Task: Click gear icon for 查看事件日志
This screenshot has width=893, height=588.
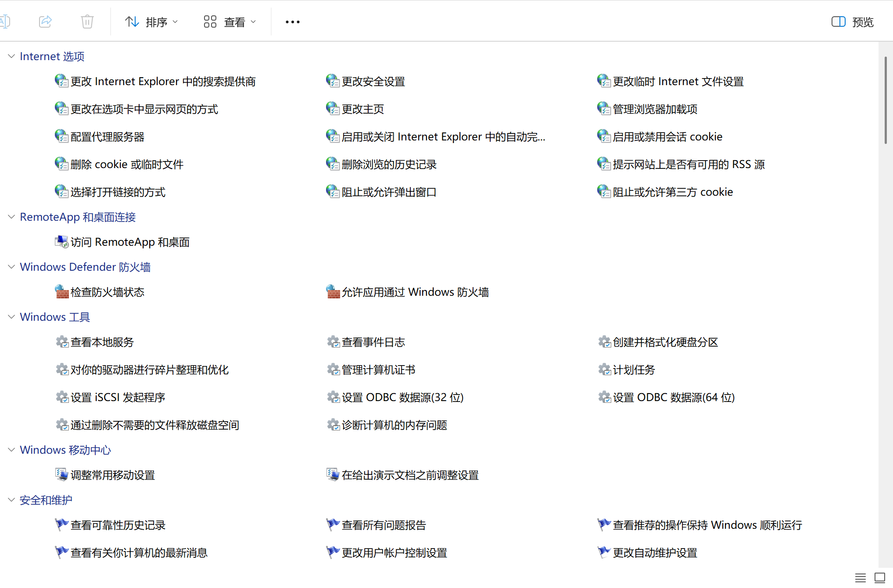Action: coord(333,342)
